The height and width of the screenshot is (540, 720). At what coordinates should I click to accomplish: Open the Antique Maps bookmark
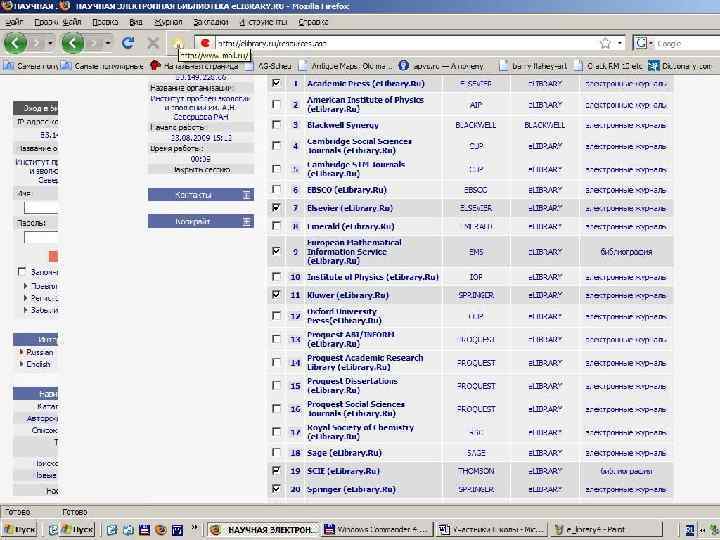click(x=346, y=66)
